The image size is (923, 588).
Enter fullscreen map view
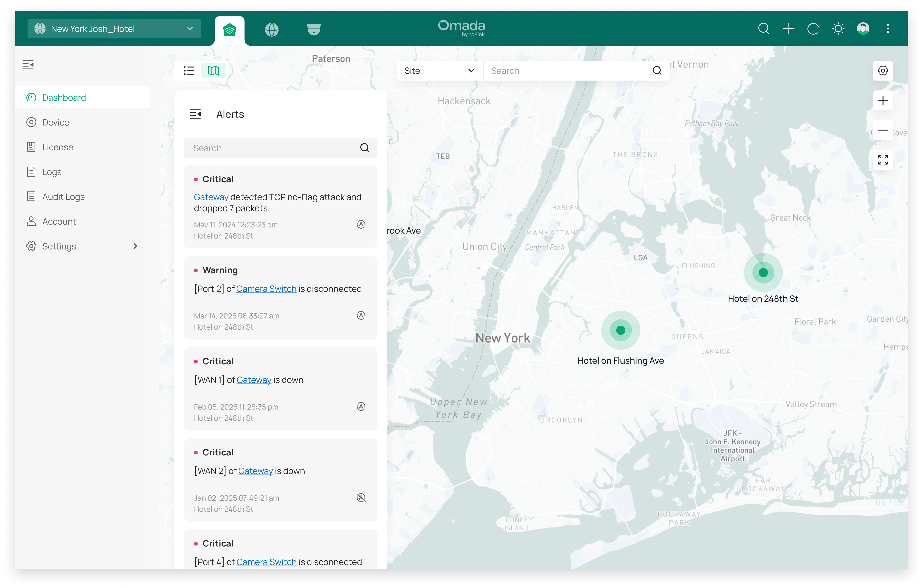[882, 160]
